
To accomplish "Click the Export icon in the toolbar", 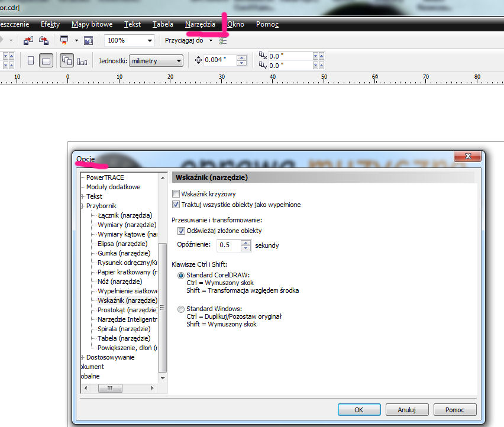I will tap(44, 41).
